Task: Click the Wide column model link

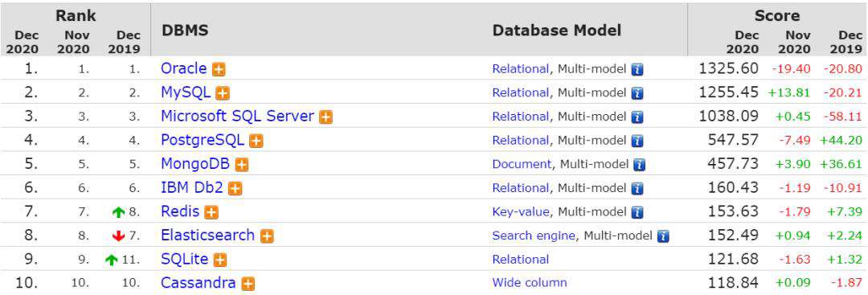Action: tap(529, 283)
